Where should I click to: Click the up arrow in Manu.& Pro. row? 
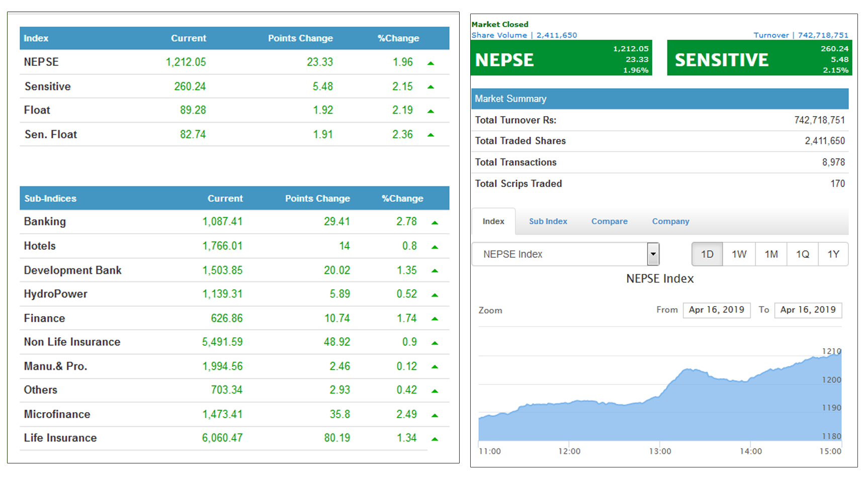point(435,367)
